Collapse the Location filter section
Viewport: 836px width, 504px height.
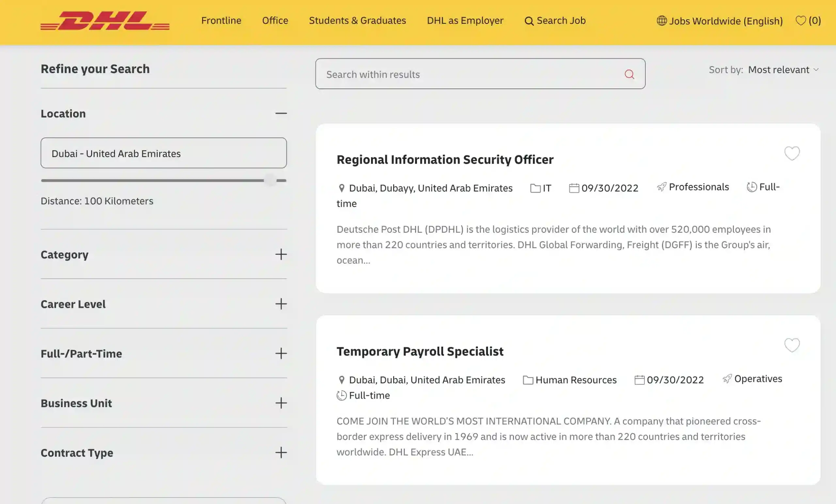click(281, 113)
